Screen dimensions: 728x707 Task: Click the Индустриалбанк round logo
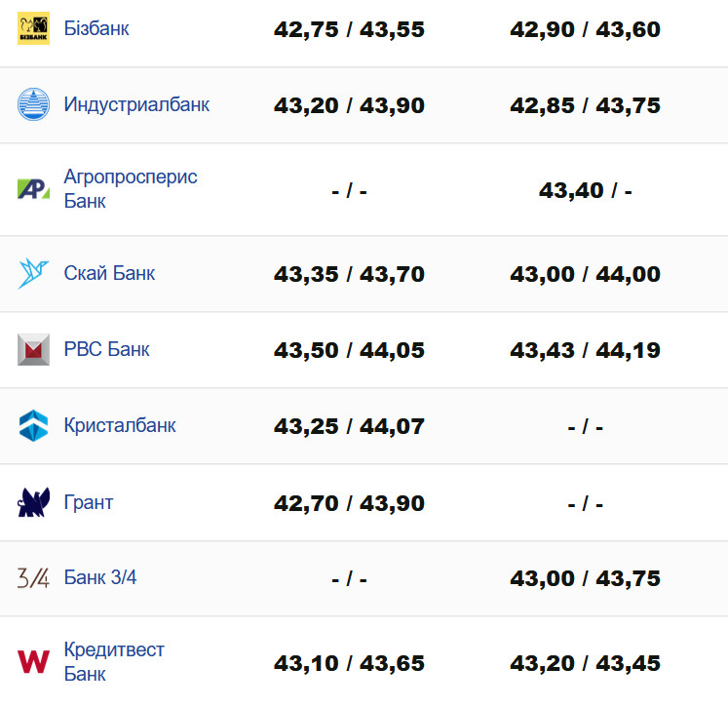[x=33, y=104]
